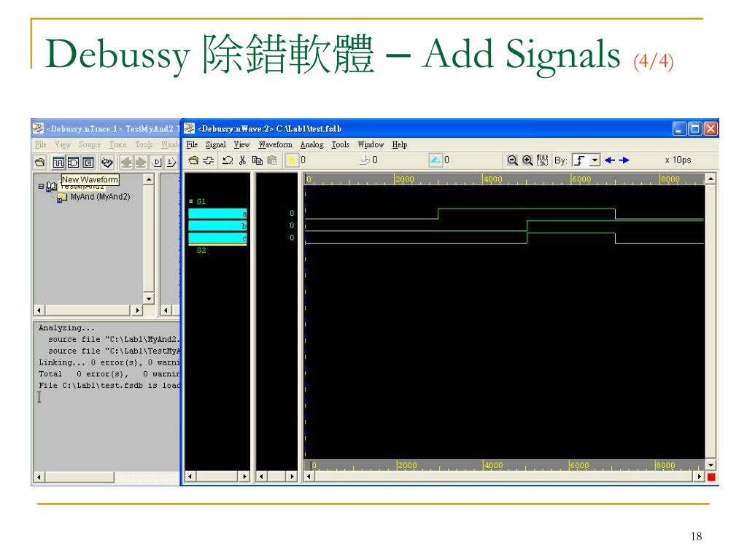Open Trace menu in nTrace window
747x560 pixels.
(118, 144)
